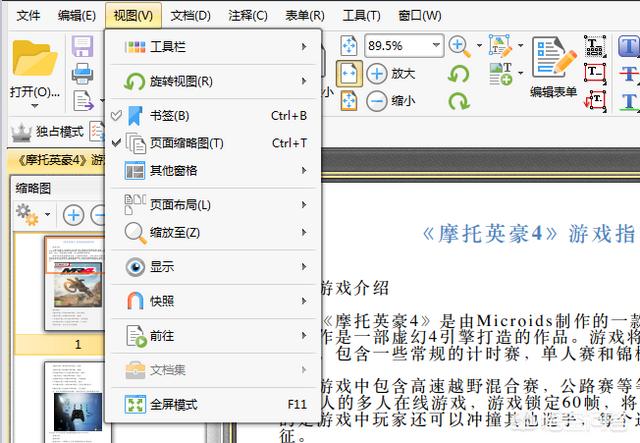Switch to the 《摩托英豪4》 document tab

pyautogui.click(x=57, y=160)
